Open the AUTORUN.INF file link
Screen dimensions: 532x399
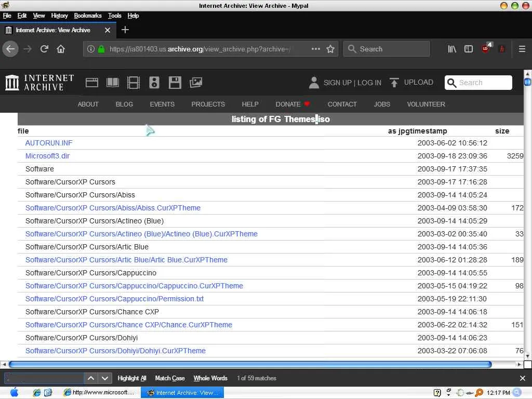point(49,143)
